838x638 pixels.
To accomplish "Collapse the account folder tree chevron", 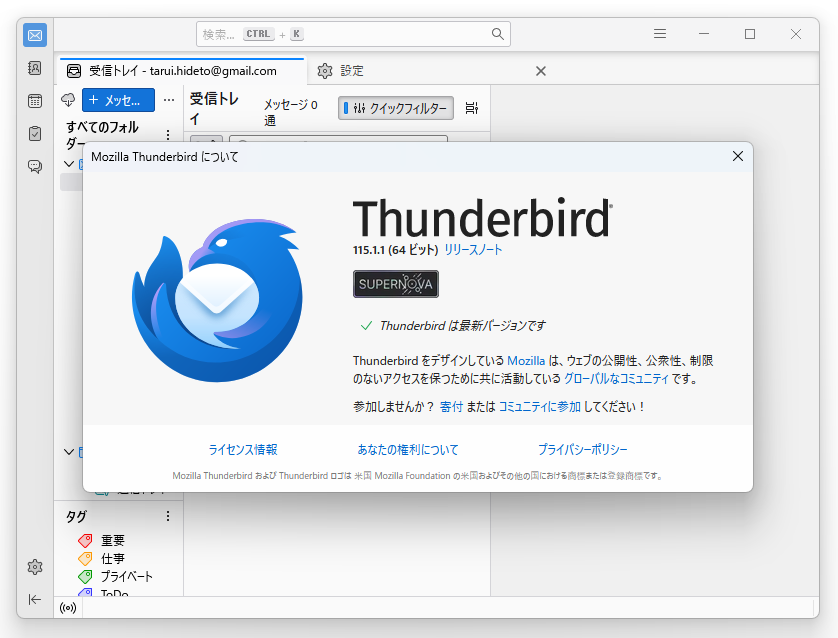I will pyautogui.click(x=68, y=165).
